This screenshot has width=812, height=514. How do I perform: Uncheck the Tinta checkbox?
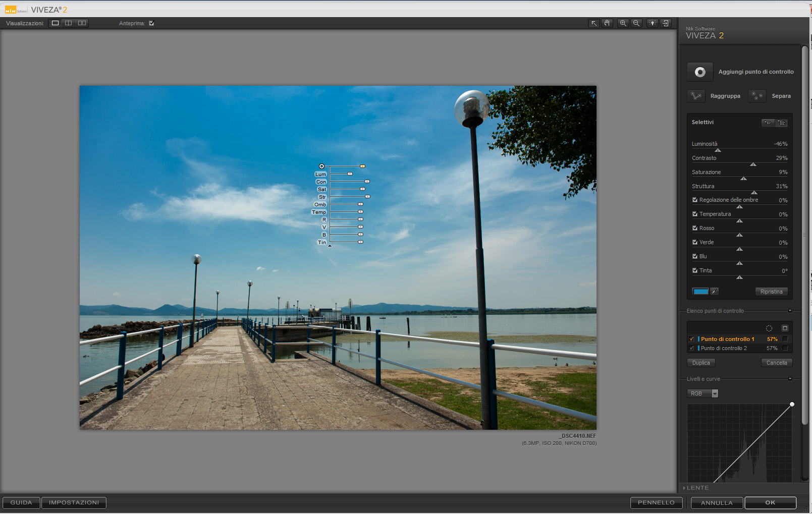point(695,270)
